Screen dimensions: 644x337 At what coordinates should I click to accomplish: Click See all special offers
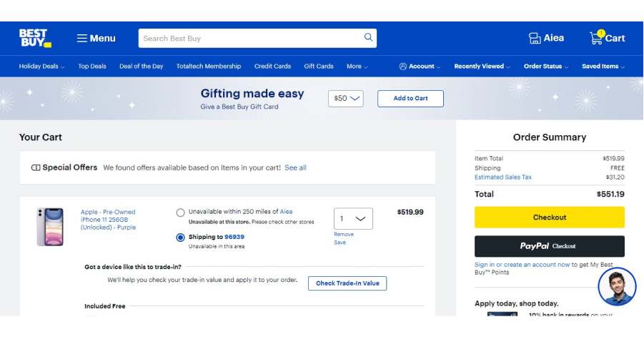click(x=295, y=167)
